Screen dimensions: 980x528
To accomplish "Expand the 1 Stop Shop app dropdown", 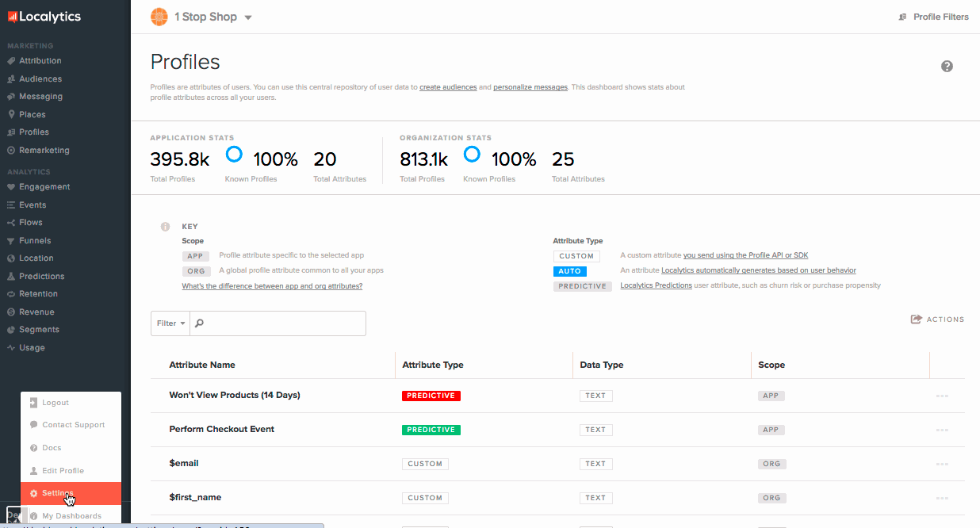I will [x=248, y=17].
